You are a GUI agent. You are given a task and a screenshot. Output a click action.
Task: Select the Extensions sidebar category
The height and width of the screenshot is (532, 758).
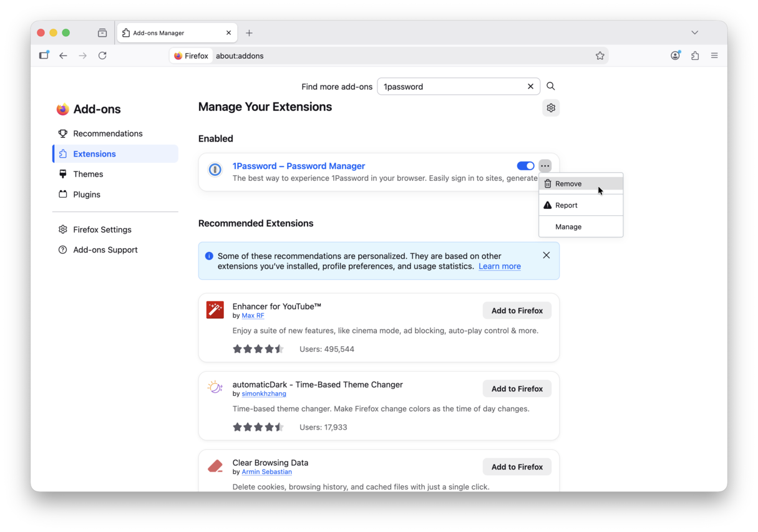115,154
